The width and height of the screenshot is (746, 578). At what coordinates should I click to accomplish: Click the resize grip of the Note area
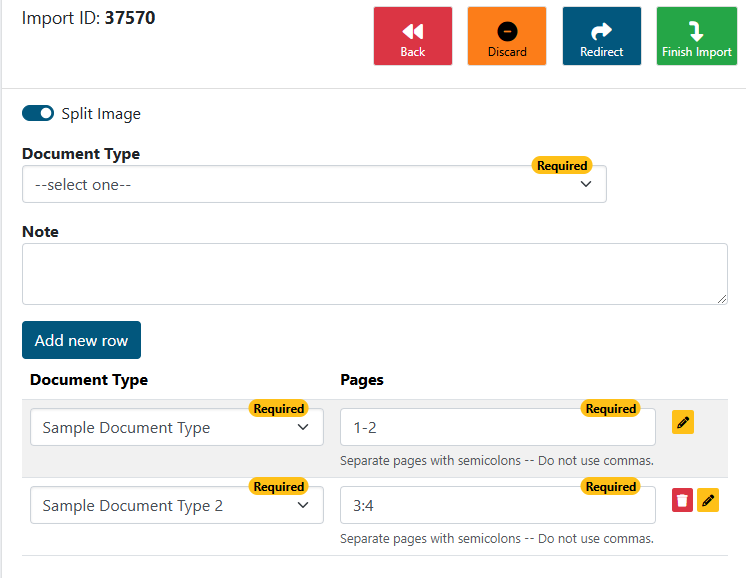pyautogui.click(x=722, y=299)
